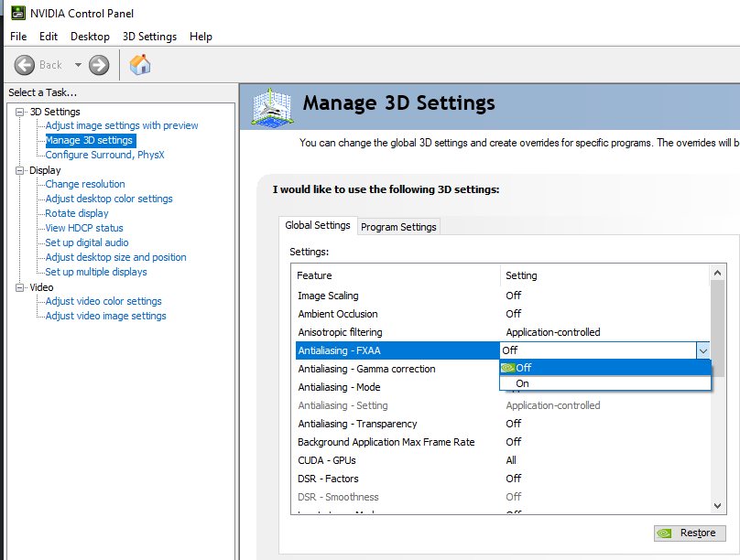Click the Back arrow navigation icon
Viewport: 740px width, 560px height.
pos(25,65)
